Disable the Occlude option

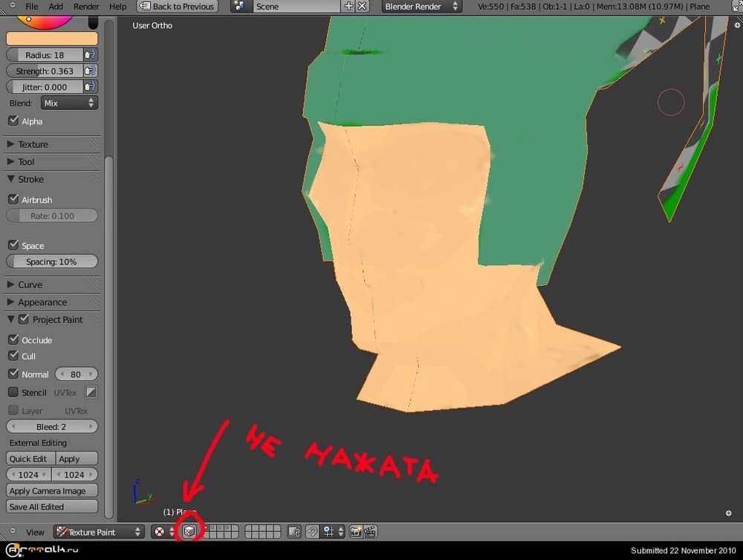[x=13, y=339]
